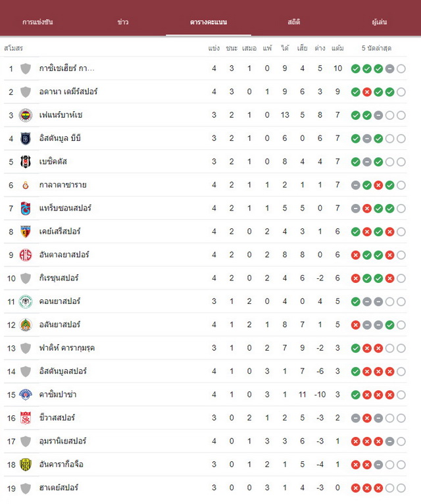Click the Trabzonspor crest in row 7
This screenshot has height=504, width=421.
pos(26,209)
